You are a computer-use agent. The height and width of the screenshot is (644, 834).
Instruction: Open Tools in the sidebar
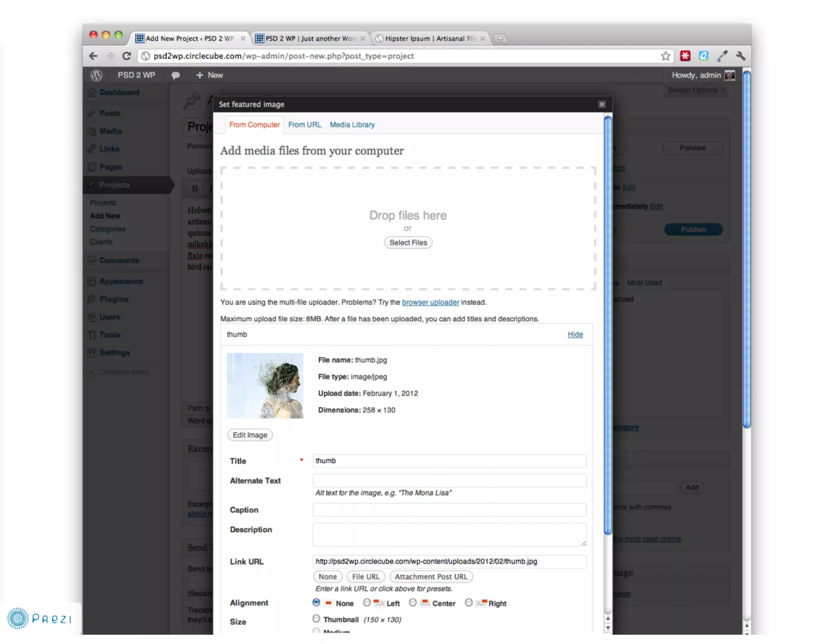[110, 335]
